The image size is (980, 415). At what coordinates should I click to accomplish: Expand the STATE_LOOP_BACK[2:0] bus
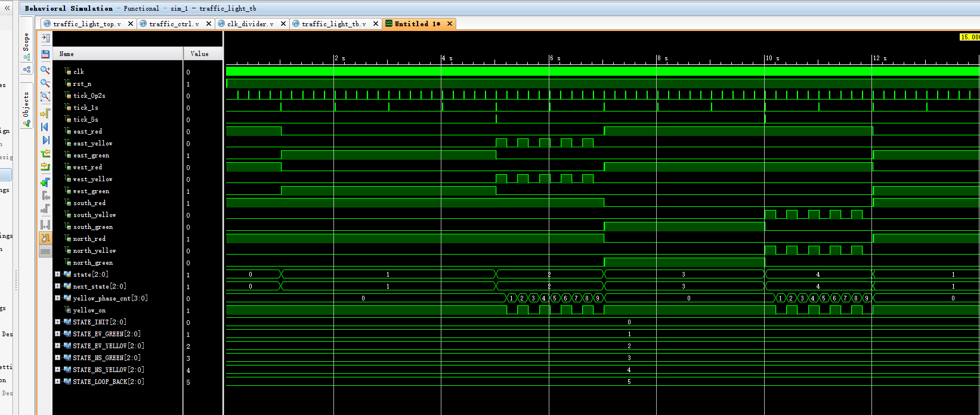point(57,382)
